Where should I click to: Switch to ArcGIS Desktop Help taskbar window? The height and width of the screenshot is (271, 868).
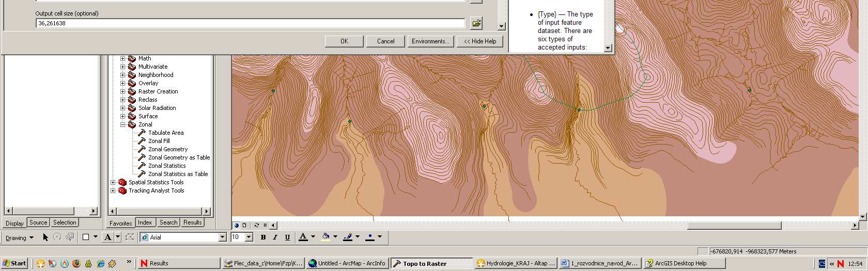point(684,263)
